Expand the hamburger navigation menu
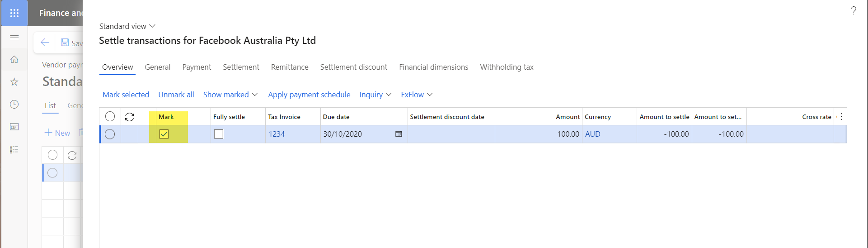 pyautogui.click(x=14, y=38)
